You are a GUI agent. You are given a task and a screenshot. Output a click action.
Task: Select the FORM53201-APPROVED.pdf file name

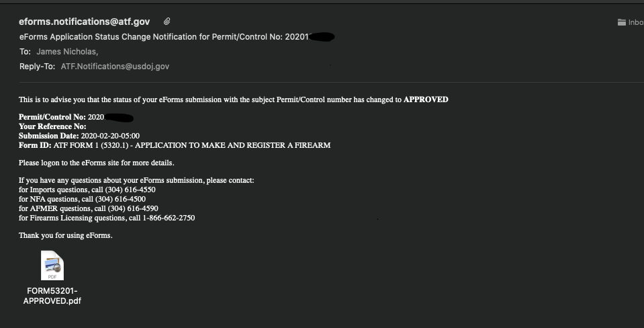(52, 296)
